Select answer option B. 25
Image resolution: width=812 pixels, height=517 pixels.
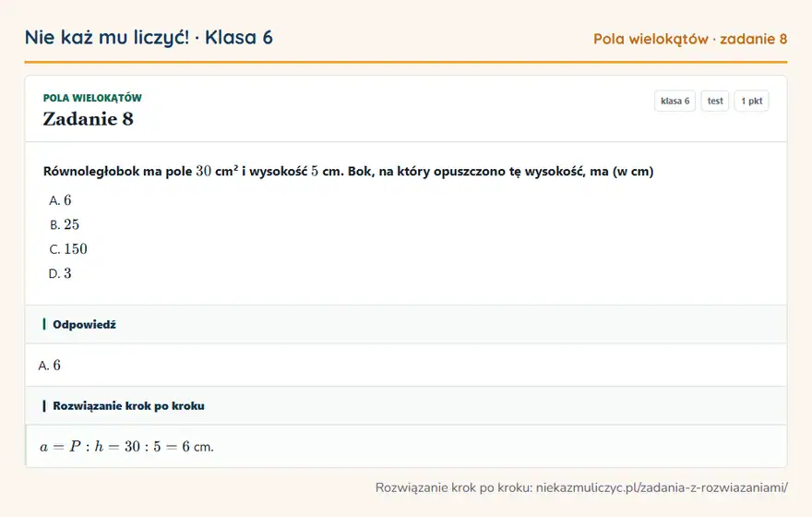click(x=65, y=225)
